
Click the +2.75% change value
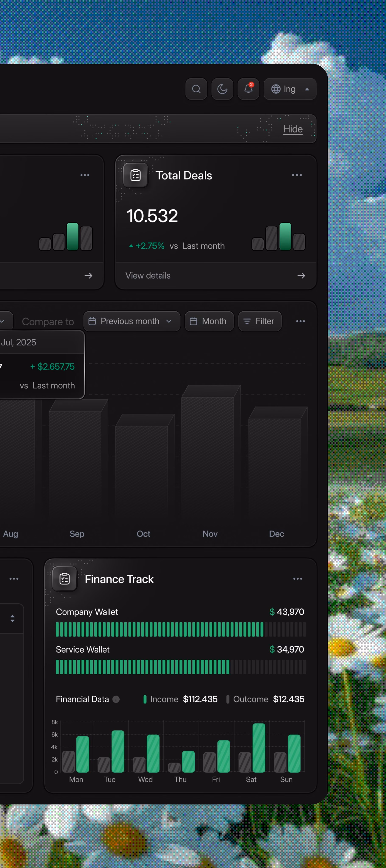point(150,246)
